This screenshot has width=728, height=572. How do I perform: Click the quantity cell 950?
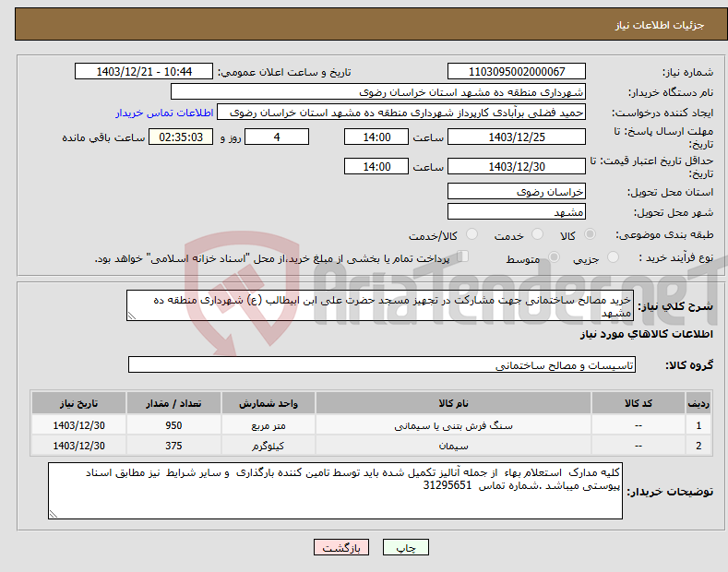click(173, 425)
